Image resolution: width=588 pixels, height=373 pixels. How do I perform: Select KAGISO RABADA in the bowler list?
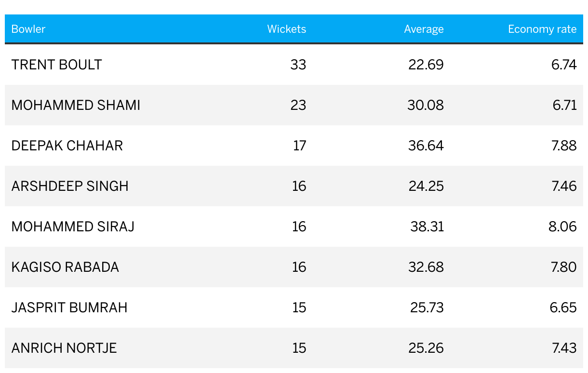pyautogui.click(x=65, y=267)
